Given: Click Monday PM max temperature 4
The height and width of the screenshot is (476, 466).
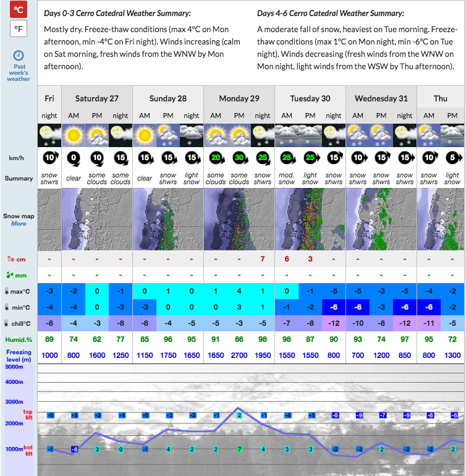Looking at the screenshot, I should pos(239,291).
